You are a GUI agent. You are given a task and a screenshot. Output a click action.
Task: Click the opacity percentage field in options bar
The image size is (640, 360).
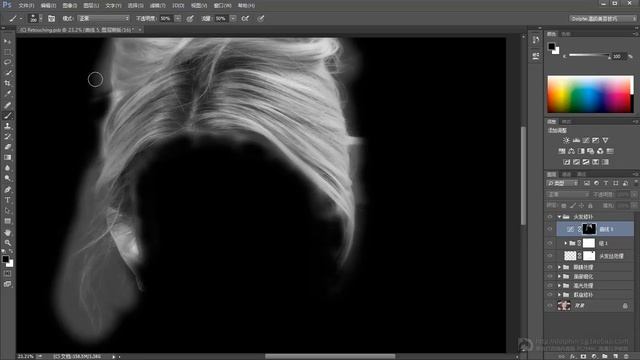click(166, 18)
